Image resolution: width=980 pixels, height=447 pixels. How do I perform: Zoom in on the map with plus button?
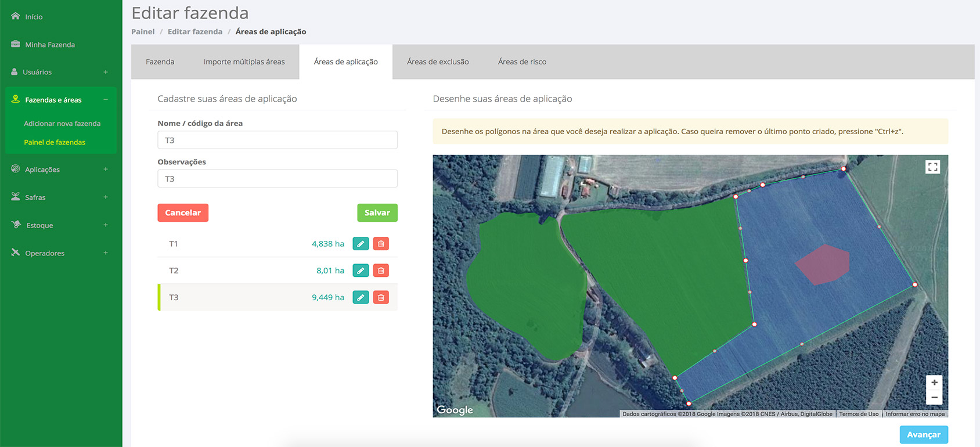(934, 383)
